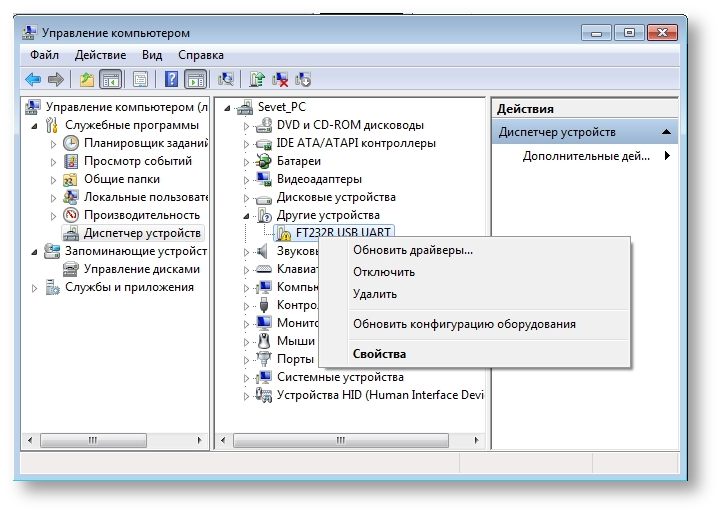
Task: Click the Локальные пользователи icon
Action: click(x=70, y=197)
